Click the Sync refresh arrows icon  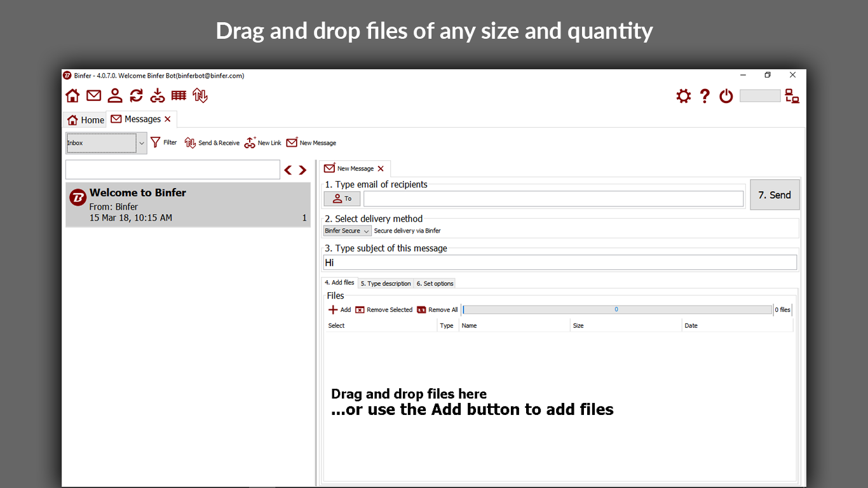(136, 96)
